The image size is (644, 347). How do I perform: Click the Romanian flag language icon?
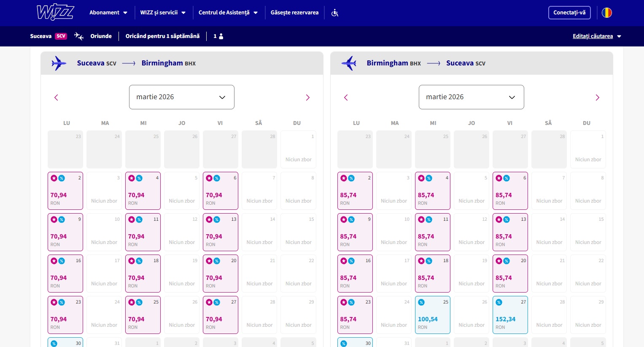click(x=606, y=13)
